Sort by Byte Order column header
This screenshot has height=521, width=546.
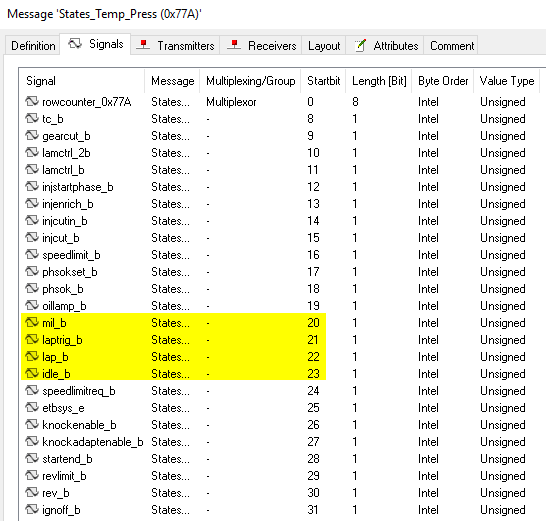tap(443, 81)
